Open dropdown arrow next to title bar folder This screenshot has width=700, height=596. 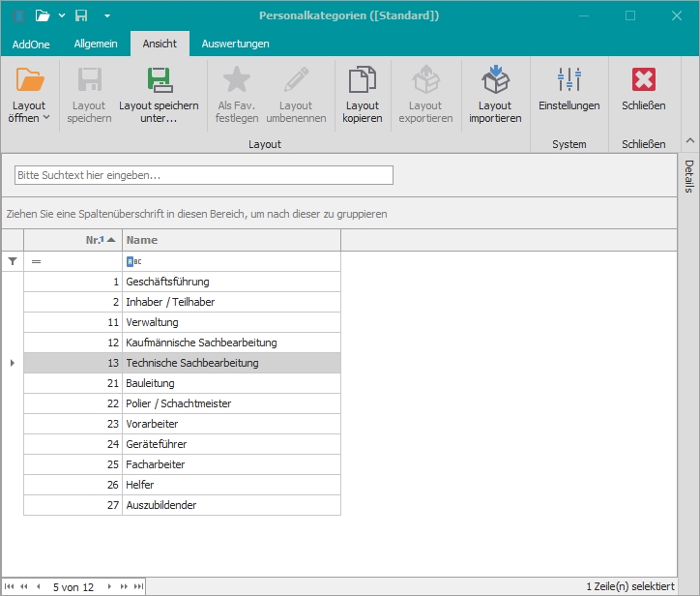pyautogui.click(x=62, y=15)
